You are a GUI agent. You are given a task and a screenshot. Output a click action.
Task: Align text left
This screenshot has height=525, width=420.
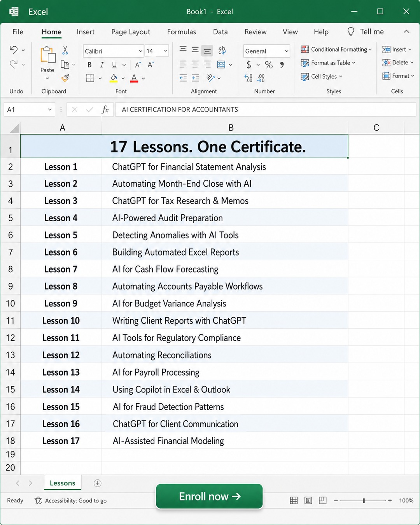tap(183, 64)
